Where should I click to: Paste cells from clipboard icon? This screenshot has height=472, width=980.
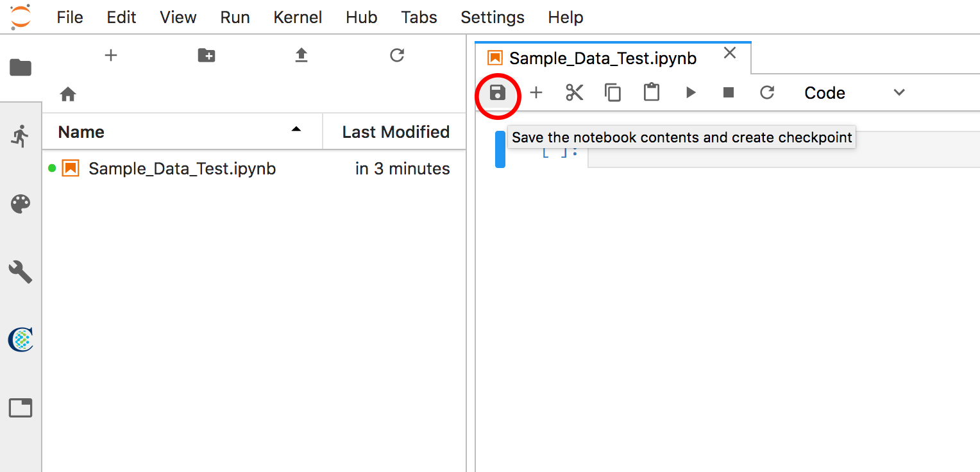652,92
